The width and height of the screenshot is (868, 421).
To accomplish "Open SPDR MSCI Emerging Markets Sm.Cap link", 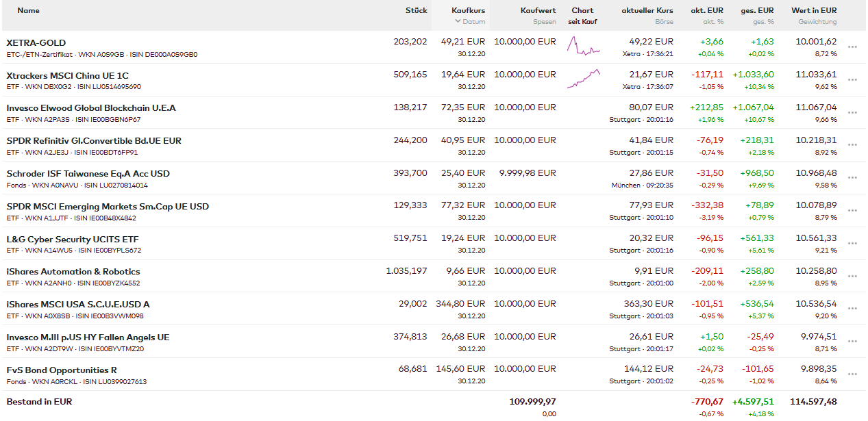I will coord(108,206).
